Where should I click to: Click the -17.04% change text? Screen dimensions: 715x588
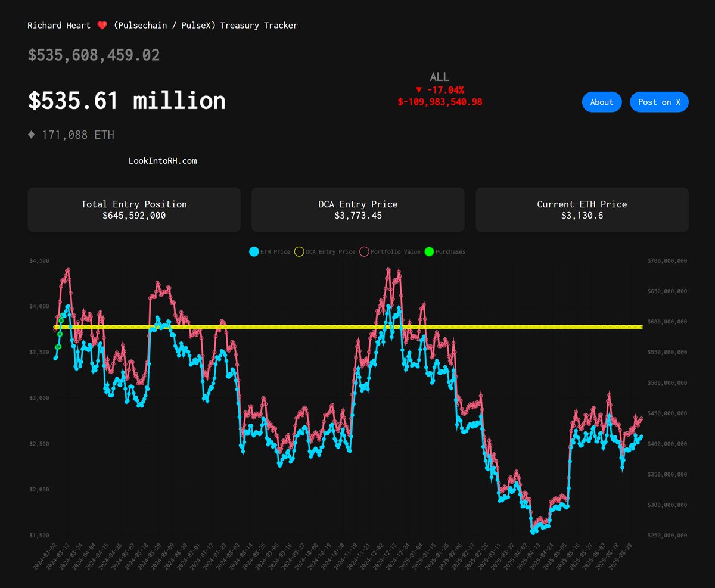point(445,90)
